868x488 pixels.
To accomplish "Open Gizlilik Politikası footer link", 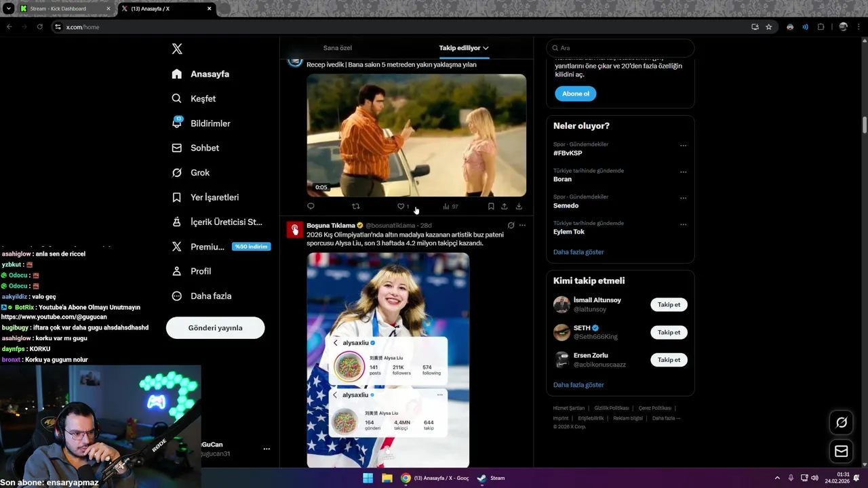I will click(612, 408).
